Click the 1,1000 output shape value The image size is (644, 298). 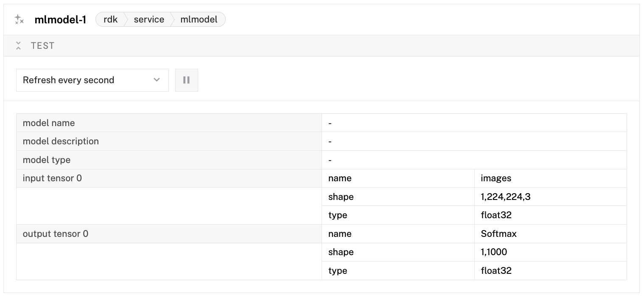(494, 252)
